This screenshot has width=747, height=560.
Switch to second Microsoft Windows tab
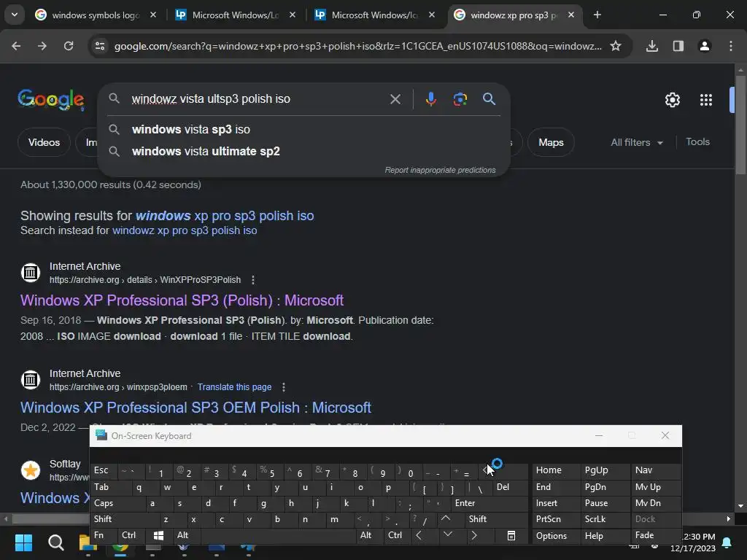374,15
